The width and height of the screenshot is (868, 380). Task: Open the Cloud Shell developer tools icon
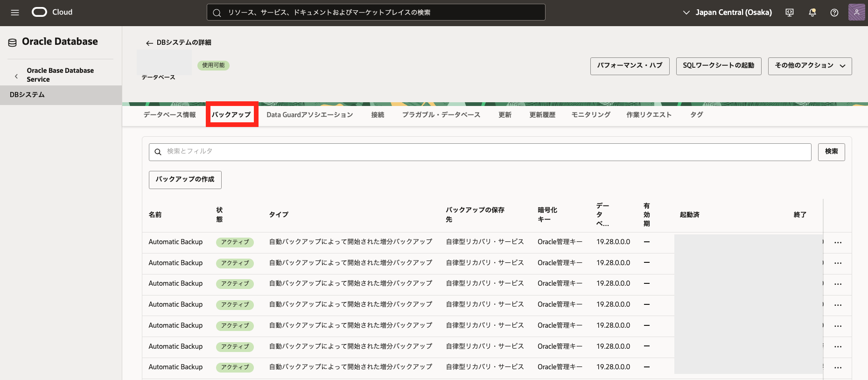click(x=790, y=13)
